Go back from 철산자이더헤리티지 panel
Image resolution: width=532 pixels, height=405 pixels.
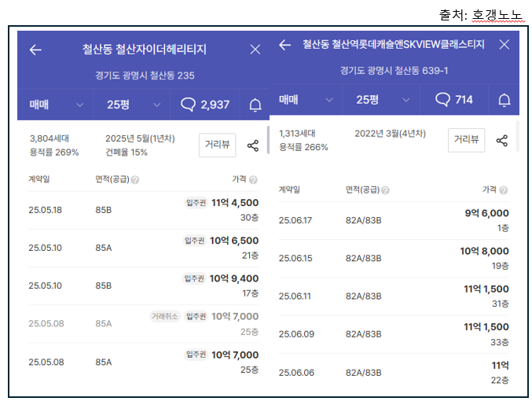(x=35, y=50)
